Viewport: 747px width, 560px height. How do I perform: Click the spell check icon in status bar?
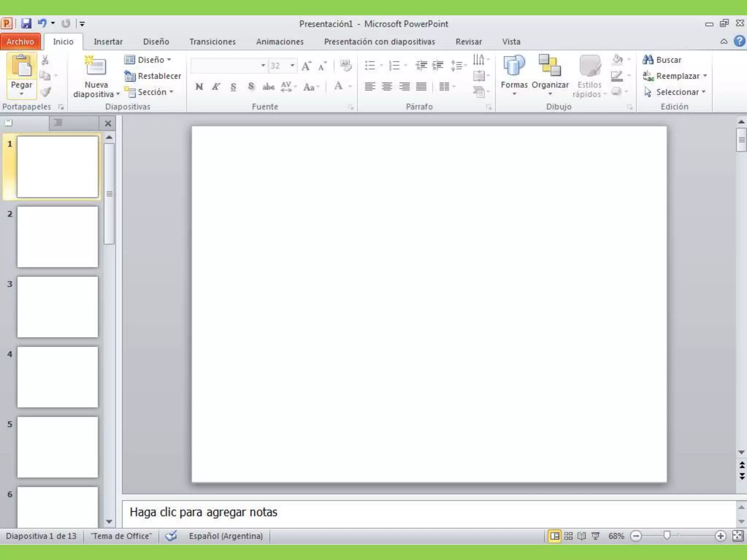point(171,536)
